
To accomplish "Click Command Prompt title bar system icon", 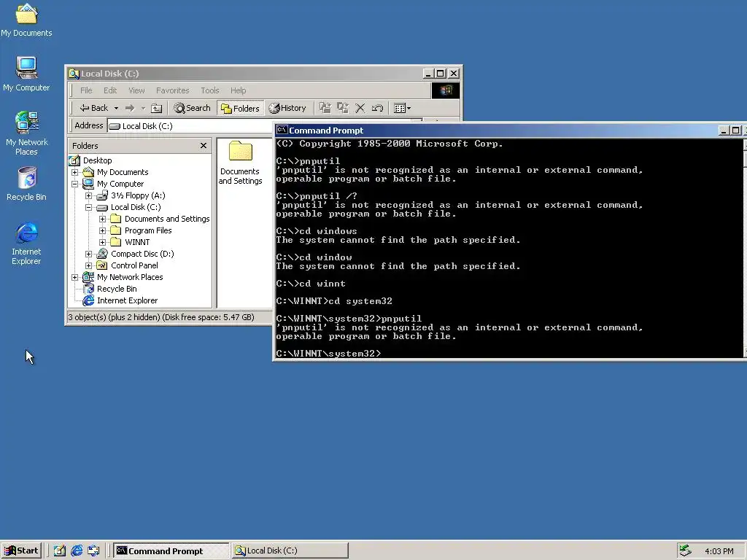I will pyautogui.click(x=282, y=130).
